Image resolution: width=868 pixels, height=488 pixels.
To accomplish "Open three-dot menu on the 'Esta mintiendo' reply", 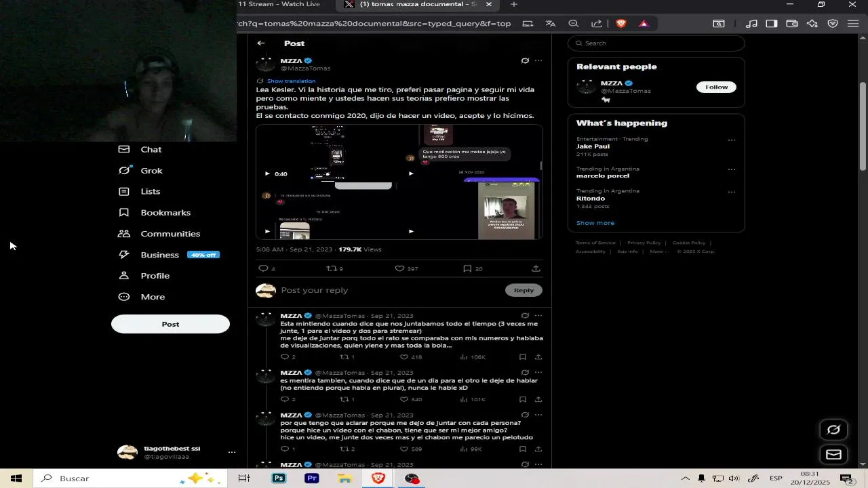I will pos(538,316).
